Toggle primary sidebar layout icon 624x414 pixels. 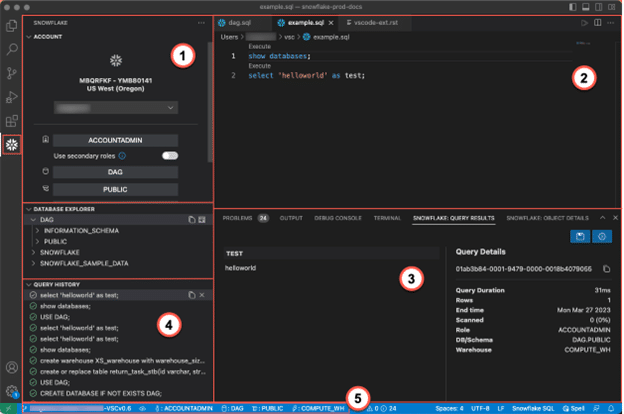pos(573,7)
